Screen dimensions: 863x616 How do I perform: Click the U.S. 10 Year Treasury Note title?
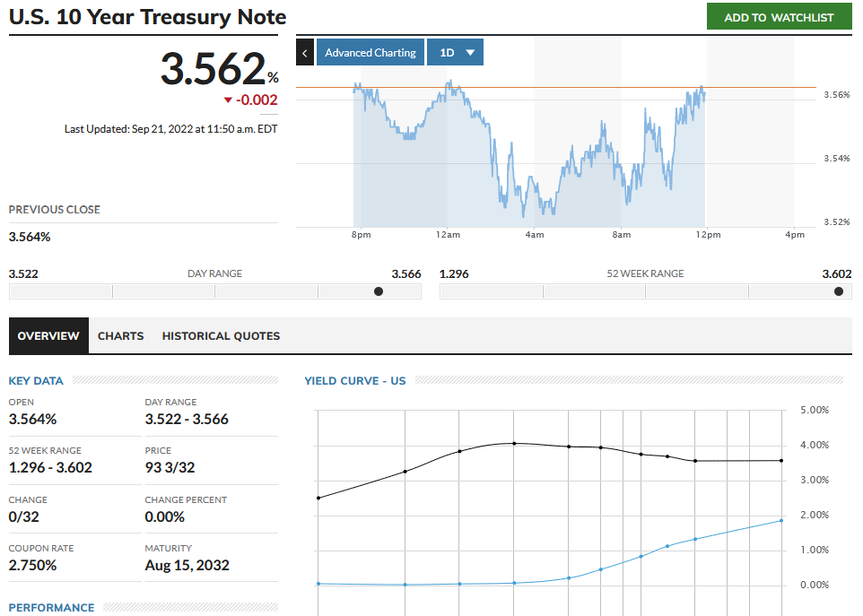147,17
